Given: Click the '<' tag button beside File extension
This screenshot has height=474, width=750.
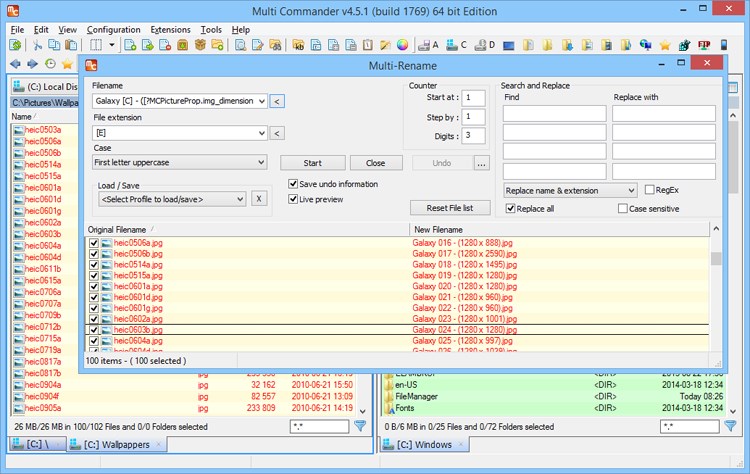Looking at the screenshot, I should click(277, 133).
